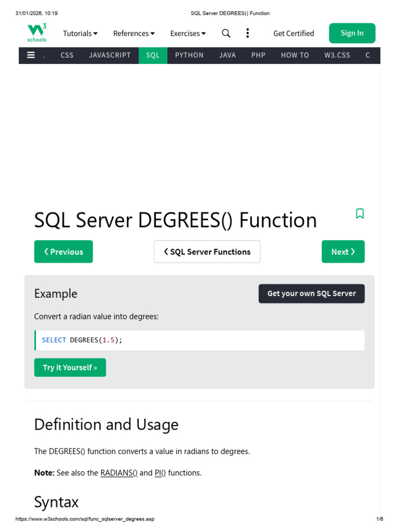Open the three-dot more options menu
Viewport: 399px width, 532px height.
[248, 33]
